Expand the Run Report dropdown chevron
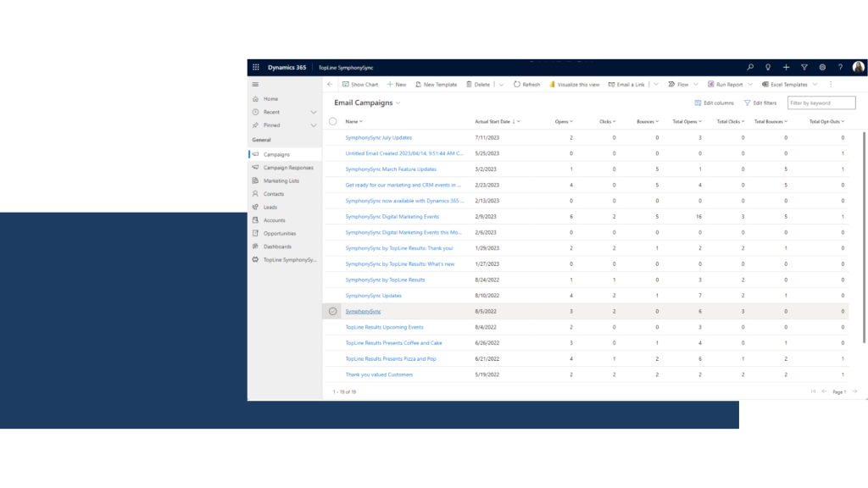This screenshot has height=488, width=868. point(750,85)
